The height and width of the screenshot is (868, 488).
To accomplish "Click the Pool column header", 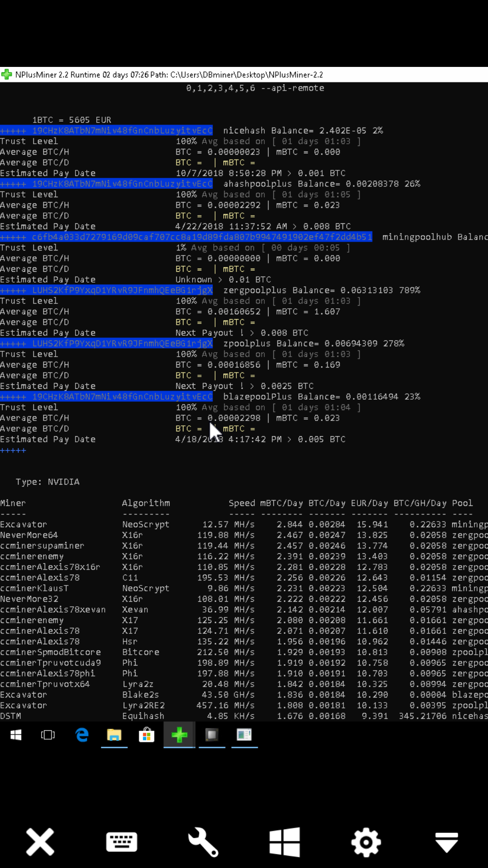I will coord(462,503).
